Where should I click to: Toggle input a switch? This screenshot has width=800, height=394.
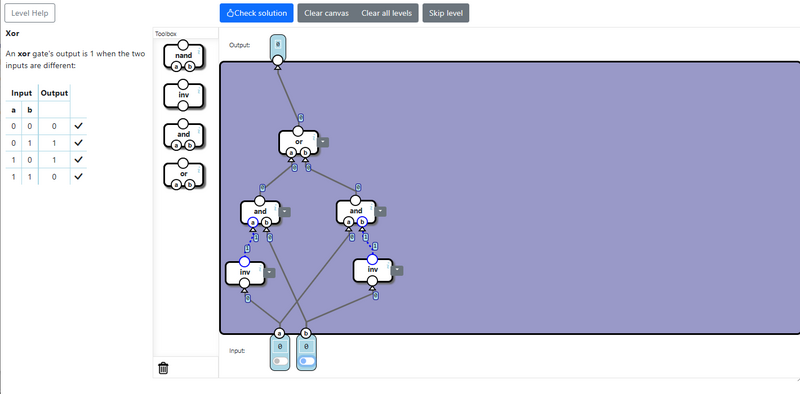click(x=280, y=361)
